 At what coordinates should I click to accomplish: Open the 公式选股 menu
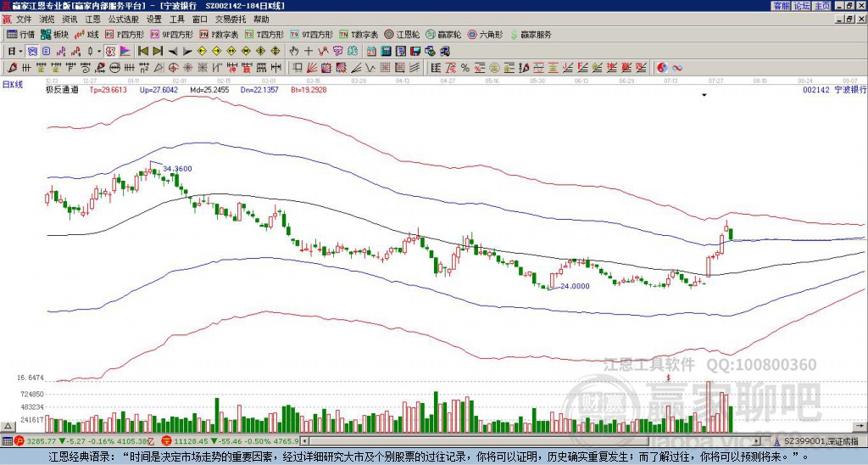(124, 20)
